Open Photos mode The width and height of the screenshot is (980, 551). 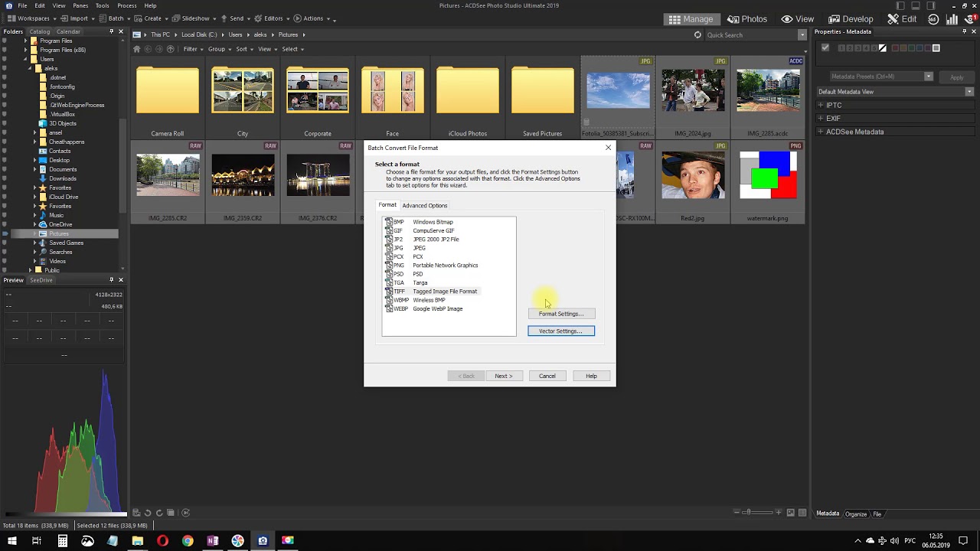coord(747,19)
